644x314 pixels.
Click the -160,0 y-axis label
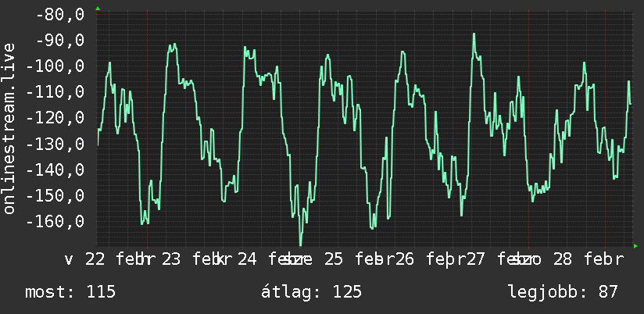point(55,222)
